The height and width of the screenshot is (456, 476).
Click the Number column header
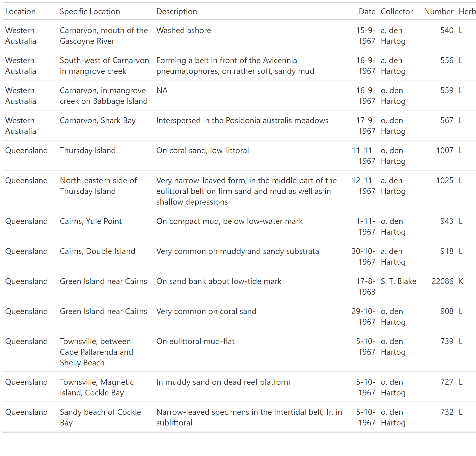pos(439,11)
